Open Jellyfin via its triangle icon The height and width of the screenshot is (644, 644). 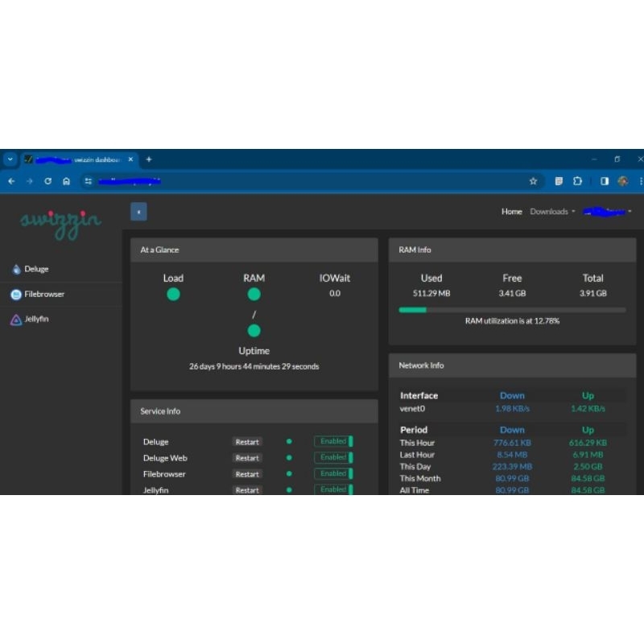pyautogui.click(x=16, y=319)
